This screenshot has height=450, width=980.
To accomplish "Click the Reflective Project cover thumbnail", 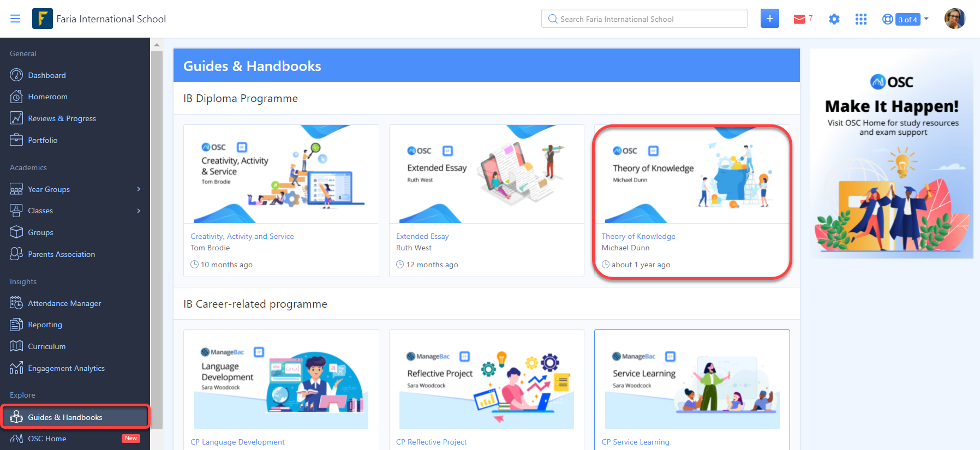I will pos(487,380).
